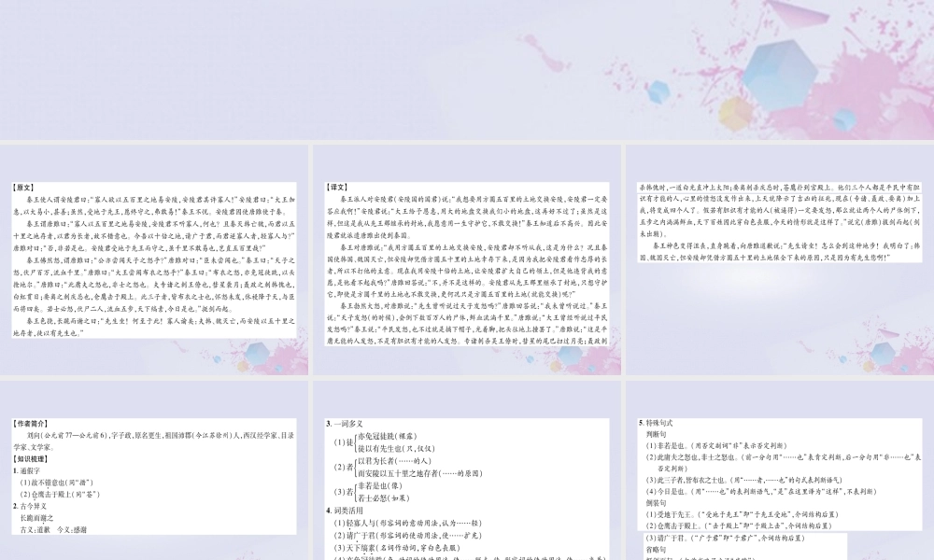Select the line '2. 古今异义'
This screenshot has height=560, width=934.
click(x=31, y=506)
